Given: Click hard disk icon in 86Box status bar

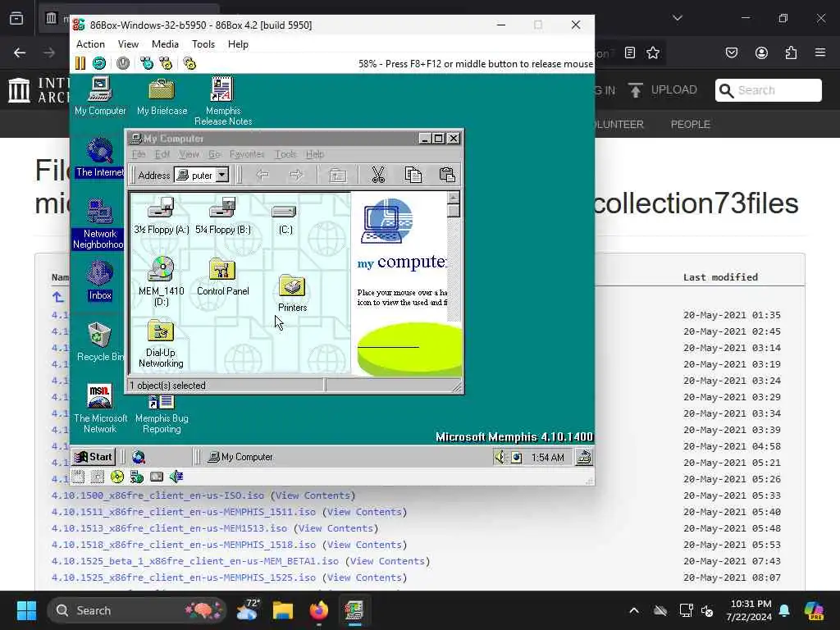Looking at the screenshot, I should (x=157, y=477).
